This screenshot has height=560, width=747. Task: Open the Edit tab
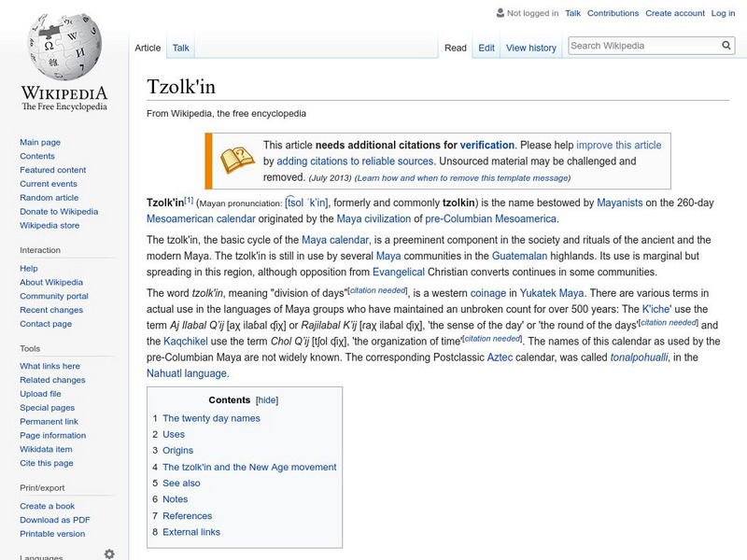486,48
